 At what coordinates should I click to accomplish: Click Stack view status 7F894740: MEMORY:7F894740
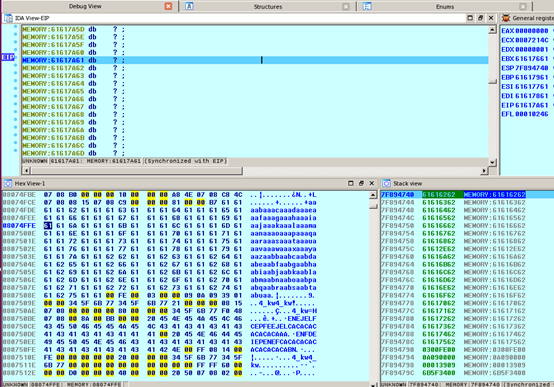454,384
